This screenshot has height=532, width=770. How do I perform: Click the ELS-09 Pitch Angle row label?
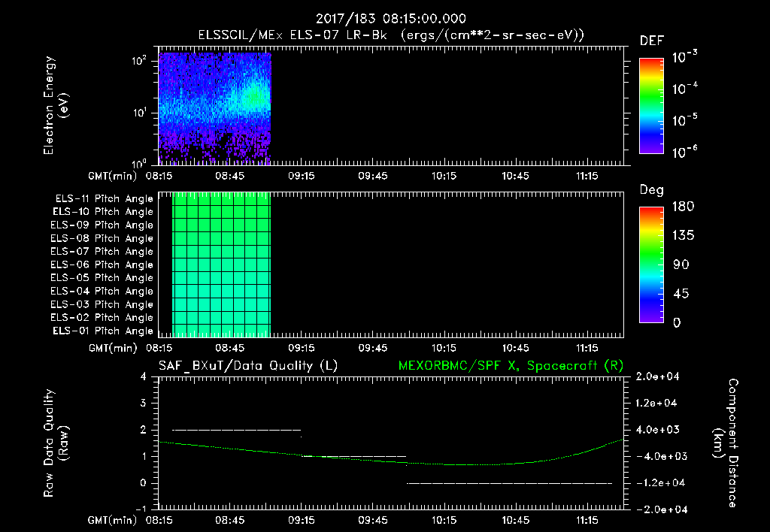pos(102,225)
